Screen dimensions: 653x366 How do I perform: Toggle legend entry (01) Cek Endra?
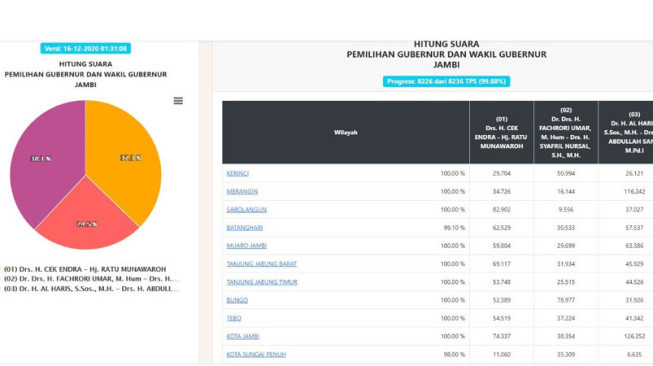coord(85,269)
